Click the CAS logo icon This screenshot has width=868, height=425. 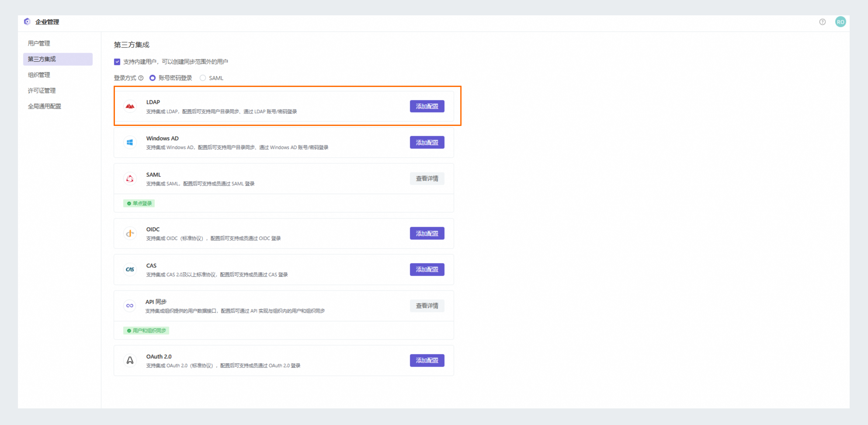tap(130, 270)
